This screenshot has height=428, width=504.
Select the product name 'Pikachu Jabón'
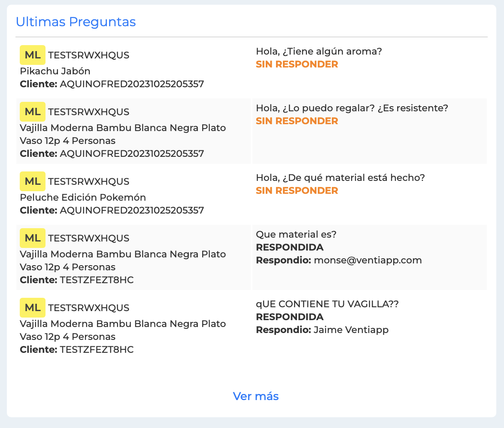(x=55, y=71)
